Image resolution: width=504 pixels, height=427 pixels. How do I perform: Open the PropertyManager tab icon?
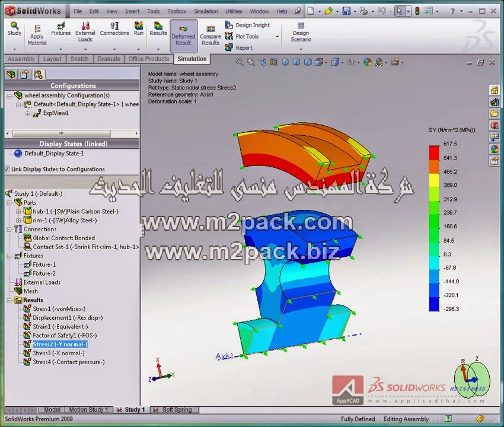[x=24, y=75]
